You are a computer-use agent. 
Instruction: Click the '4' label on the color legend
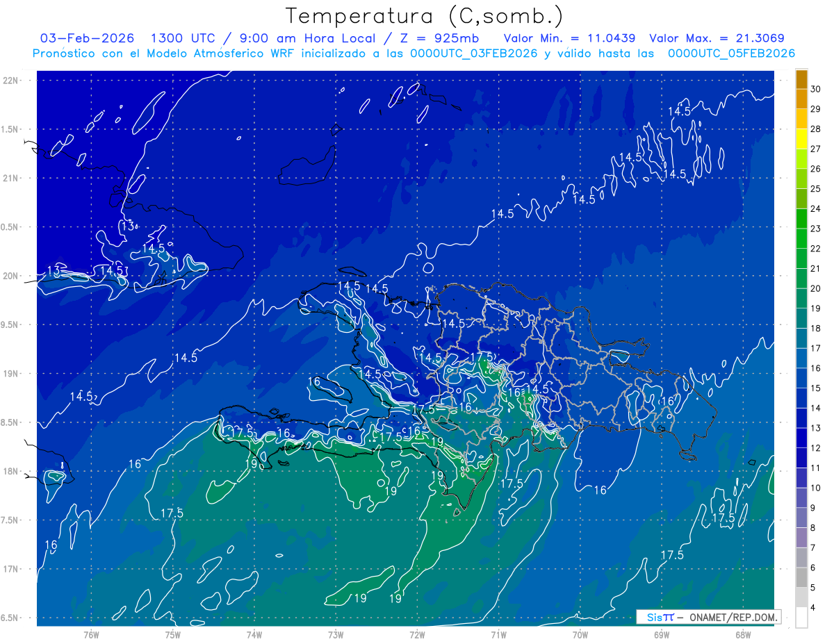814,608
